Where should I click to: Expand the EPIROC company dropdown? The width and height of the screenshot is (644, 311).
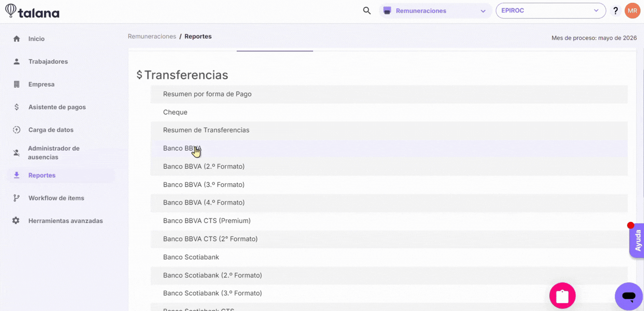[x=551, y=11]
